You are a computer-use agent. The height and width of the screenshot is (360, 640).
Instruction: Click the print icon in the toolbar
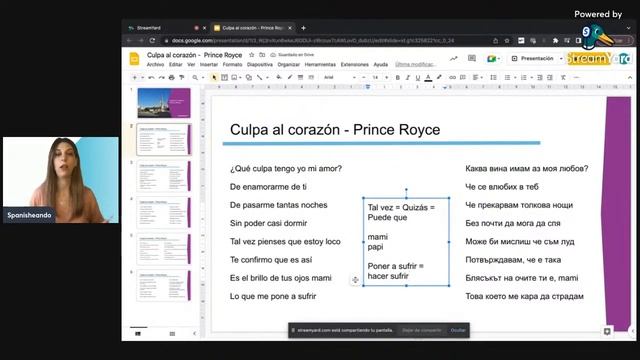coord(171,78)
